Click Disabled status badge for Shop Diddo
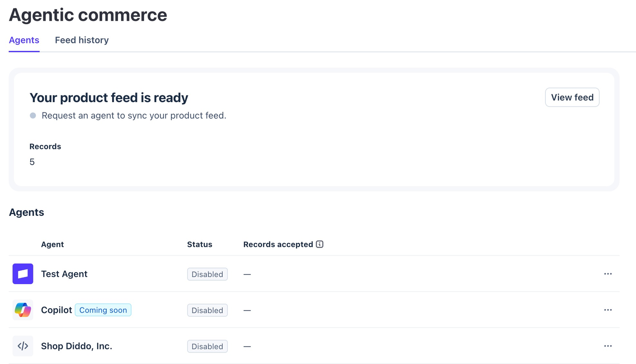The width and height of the screenshot is (636, 364). click(207, 347)
